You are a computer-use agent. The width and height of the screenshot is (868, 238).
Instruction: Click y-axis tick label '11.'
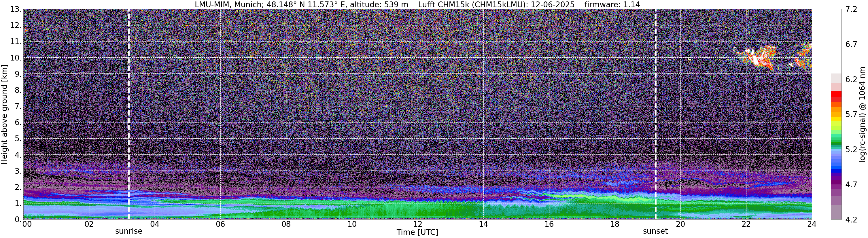point(16,42)
